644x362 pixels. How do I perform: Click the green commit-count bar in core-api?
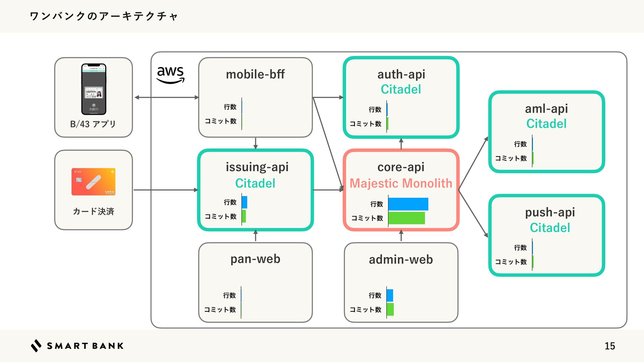click(406, 218)
